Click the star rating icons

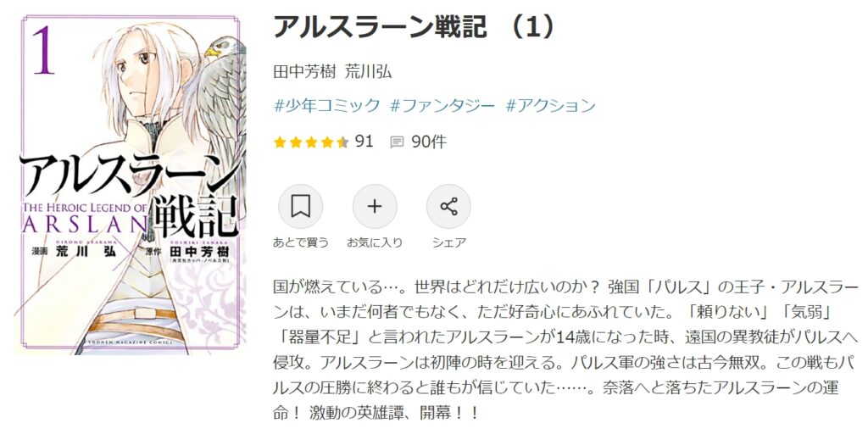[311, 142]
